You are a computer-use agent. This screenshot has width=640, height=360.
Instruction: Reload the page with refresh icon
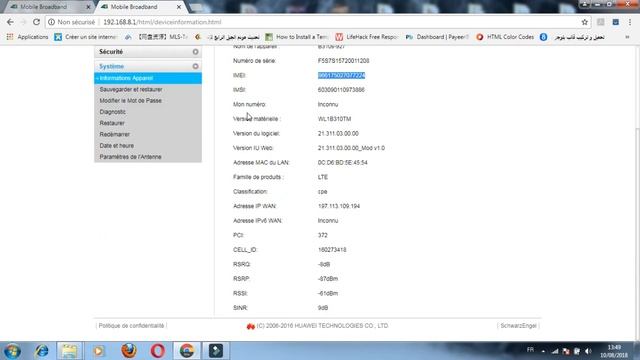36,22
